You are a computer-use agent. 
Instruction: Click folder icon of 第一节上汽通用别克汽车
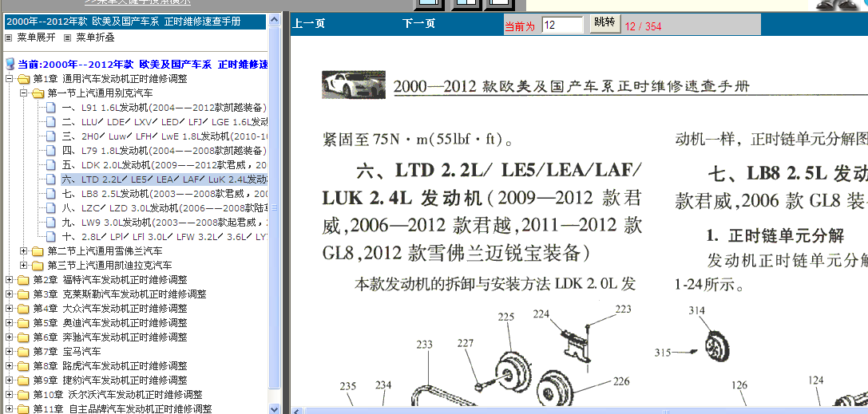(x=38, y=93)
